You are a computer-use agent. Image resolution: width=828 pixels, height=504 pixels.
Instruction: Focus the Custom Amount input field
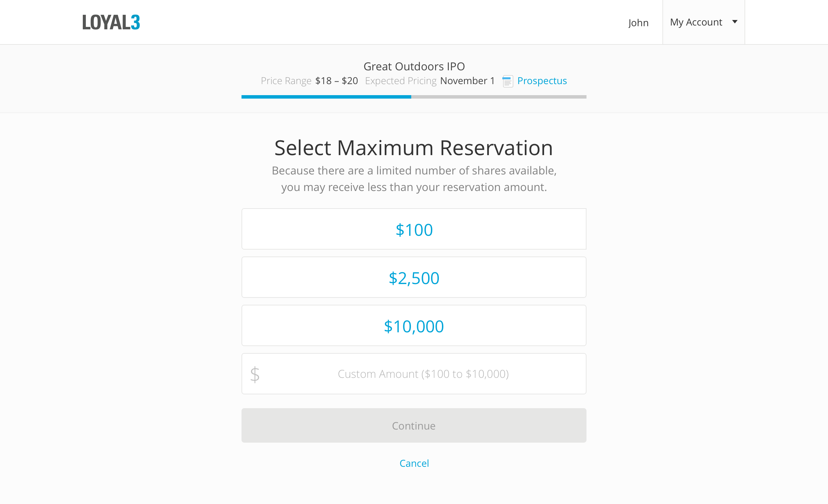pos(423,374)
